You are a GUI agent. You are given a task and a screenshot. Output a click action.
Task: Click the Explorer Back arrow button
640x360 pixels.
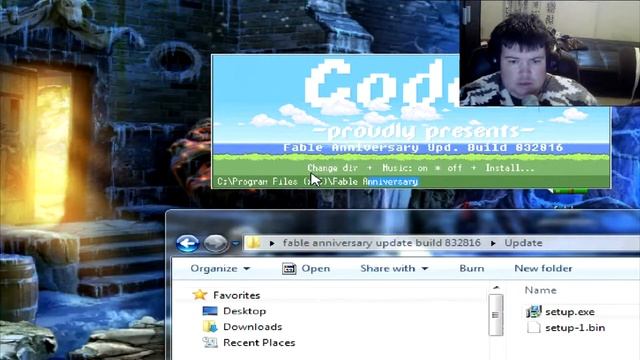click(188, 244)
